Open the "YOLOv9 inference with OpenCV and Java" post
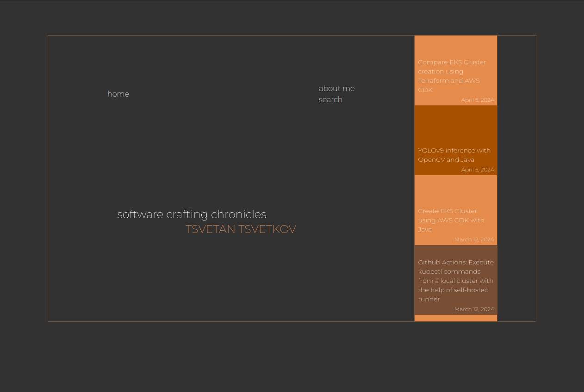 tap(454, 155)
